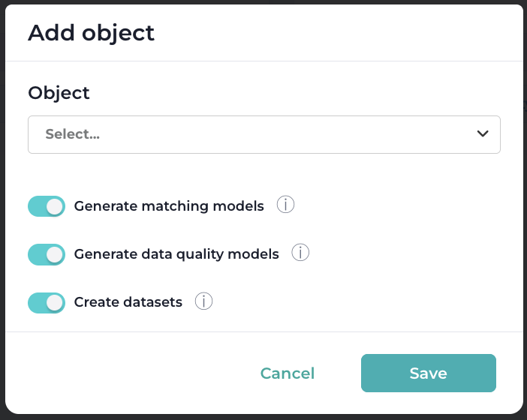527x420 pixels.
Task: Click the chevron arrow in the Object field
Action: pos(483,134)
